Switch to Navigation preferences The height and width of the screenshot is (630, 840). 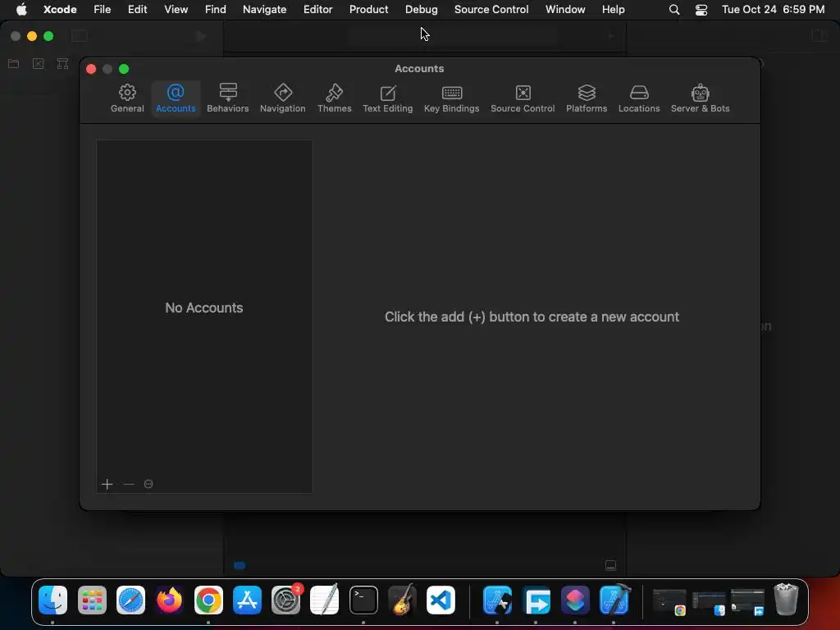click(x=282, y=98)
